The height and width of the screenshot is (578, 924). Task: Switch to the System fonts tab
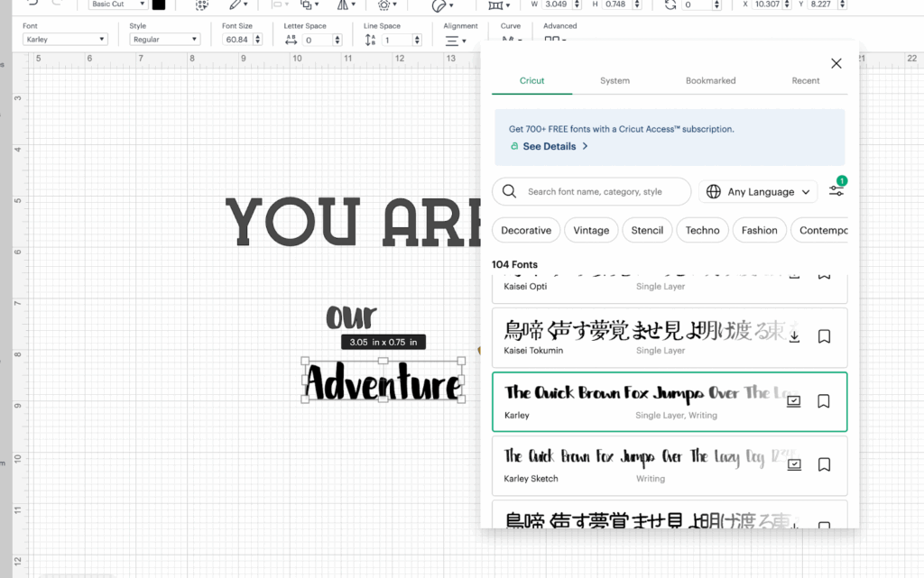click(614, 80)
